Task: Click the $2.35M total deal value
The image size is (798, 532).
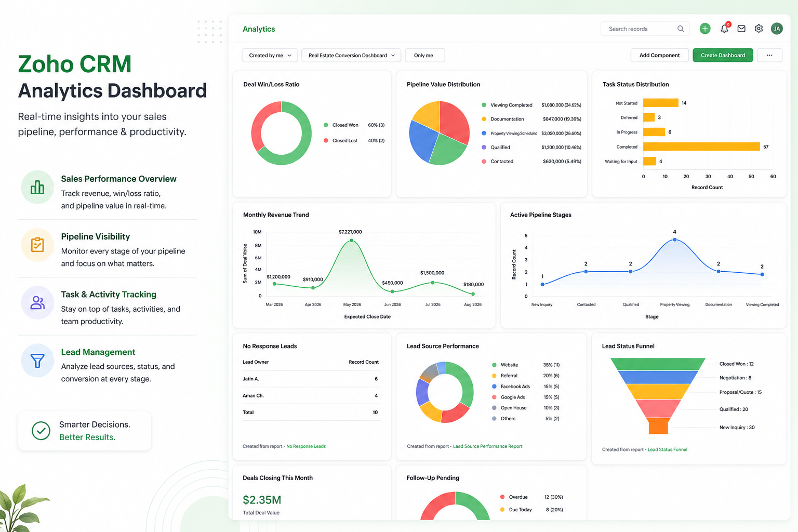Action: point(262,500)
